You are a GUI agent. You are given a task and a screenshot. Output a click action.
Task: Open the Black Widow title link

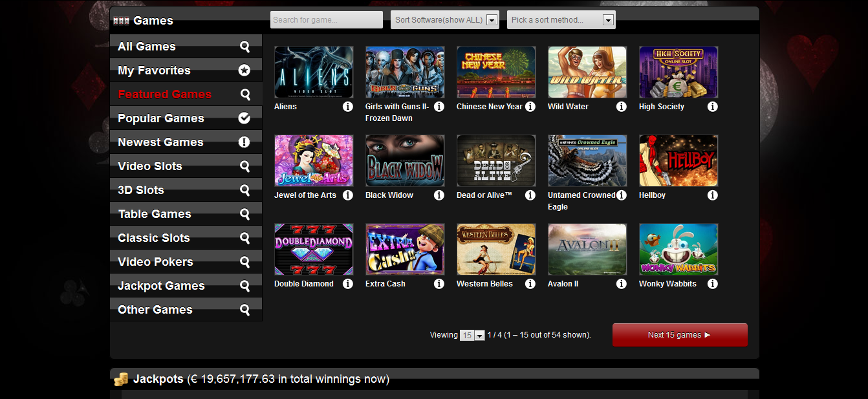point(389,195)
